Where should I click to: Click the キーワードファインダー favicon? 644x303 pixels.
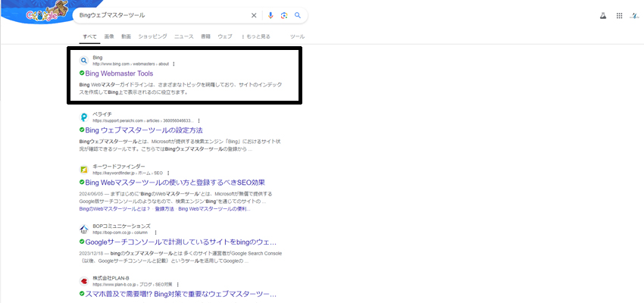click(84, 170)
